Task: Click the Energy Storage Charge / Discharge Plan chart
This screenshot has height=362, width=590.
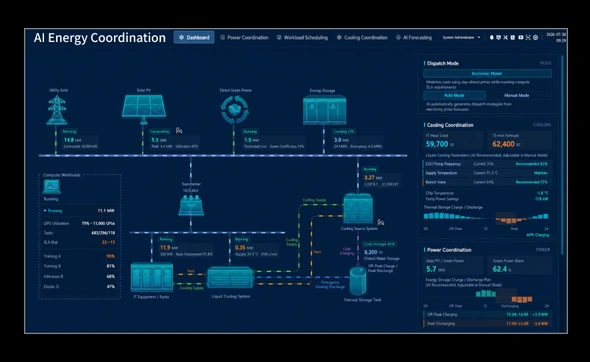Action: [486, 296]
